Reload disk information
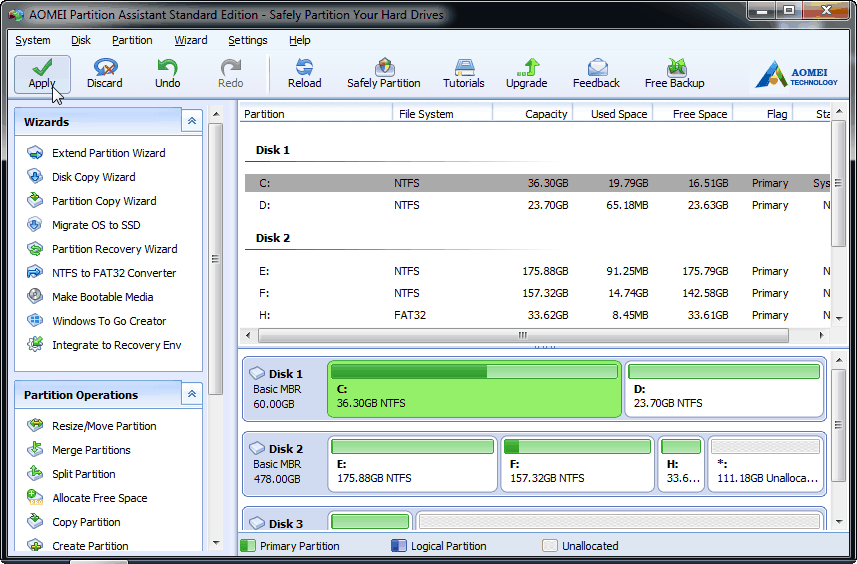Viewport: 857px width, 564px height. 304,74
